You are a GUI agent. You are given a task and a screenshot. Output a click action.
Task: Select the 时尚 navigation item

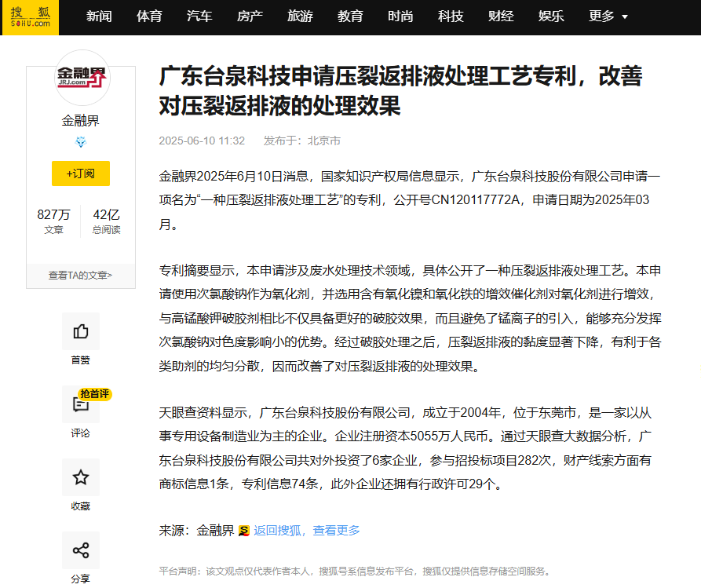point(400,16)
